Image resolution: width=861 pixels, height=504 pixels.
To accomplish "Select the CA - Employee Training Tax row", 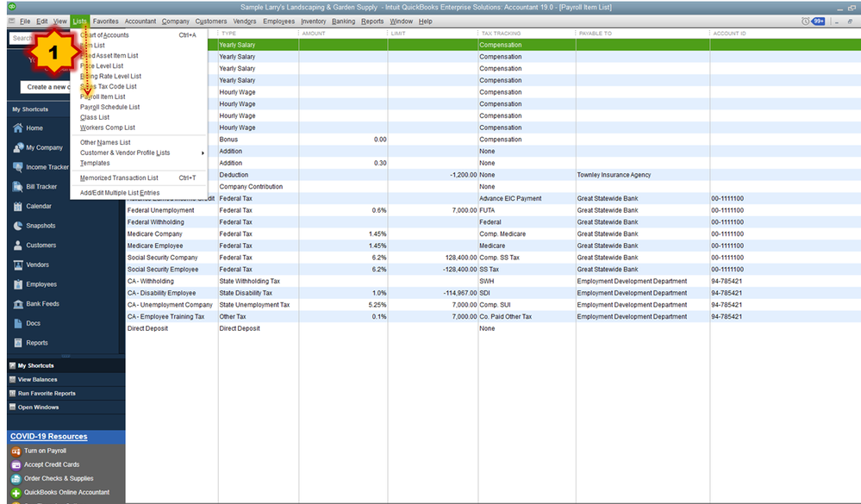I will point(493,317).
